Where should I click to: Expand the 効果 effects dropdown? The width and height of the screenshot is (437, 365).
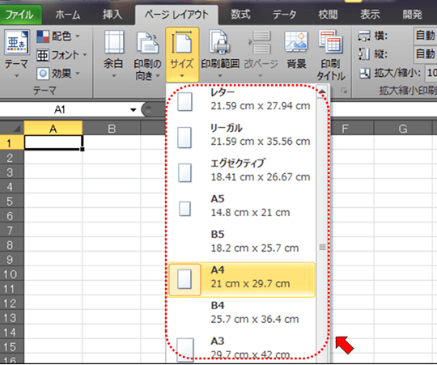pos(58,73)
